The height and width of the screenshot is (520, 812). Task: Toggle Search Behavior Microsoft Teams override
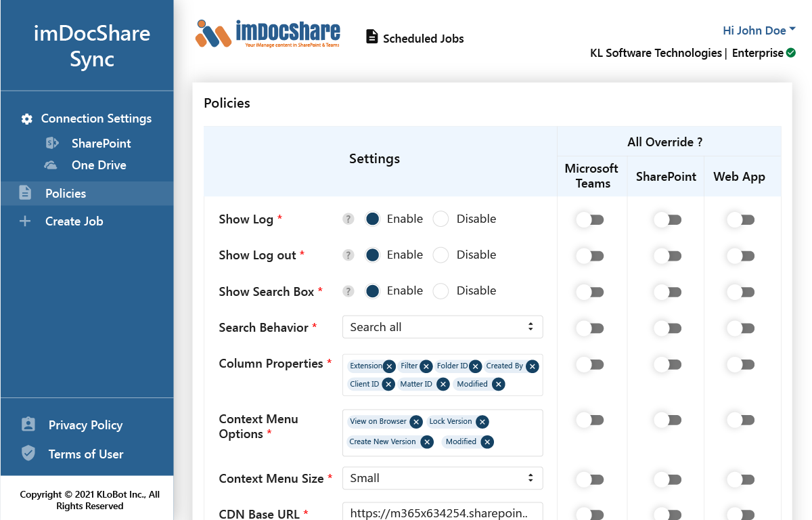pyautogui.click(x=590, y=328)
